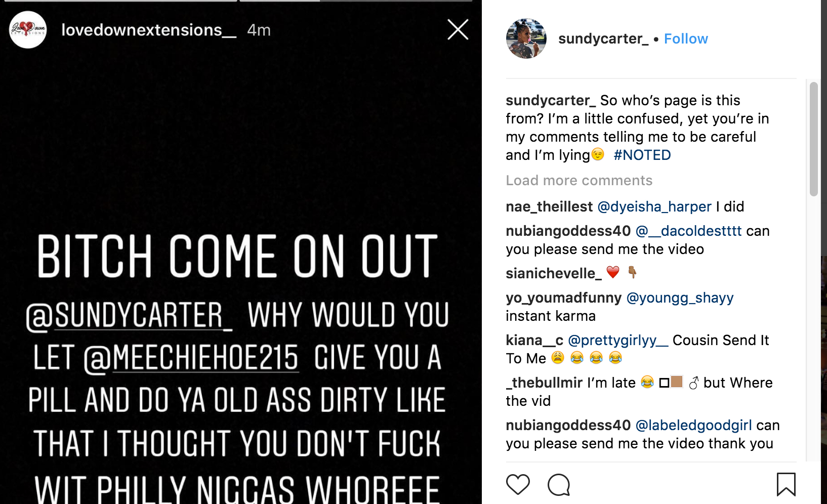
Task: Open the @labeledgoodgirl mention
Action: (x=693, y=426)
